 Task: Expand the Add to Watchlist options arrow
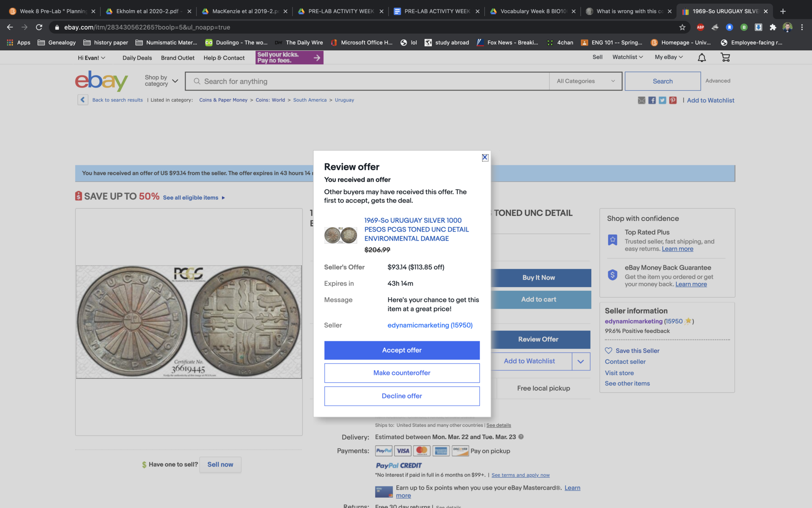581,362
